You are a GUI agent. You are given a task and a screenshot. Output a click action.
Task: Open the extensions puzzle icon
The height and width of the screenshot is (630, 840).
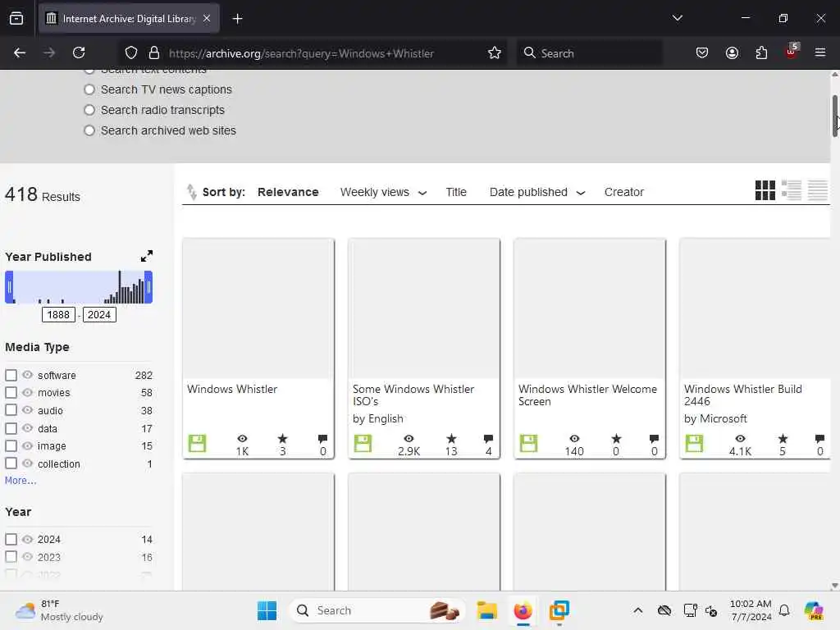761,52
